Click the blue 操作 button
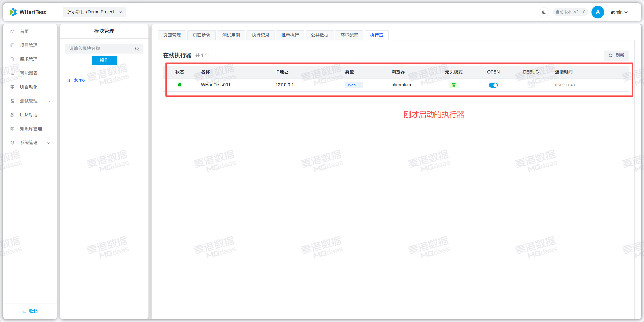The height and width of the screenshot is (322, 644). pyautogui.click(x=104, y=60)
